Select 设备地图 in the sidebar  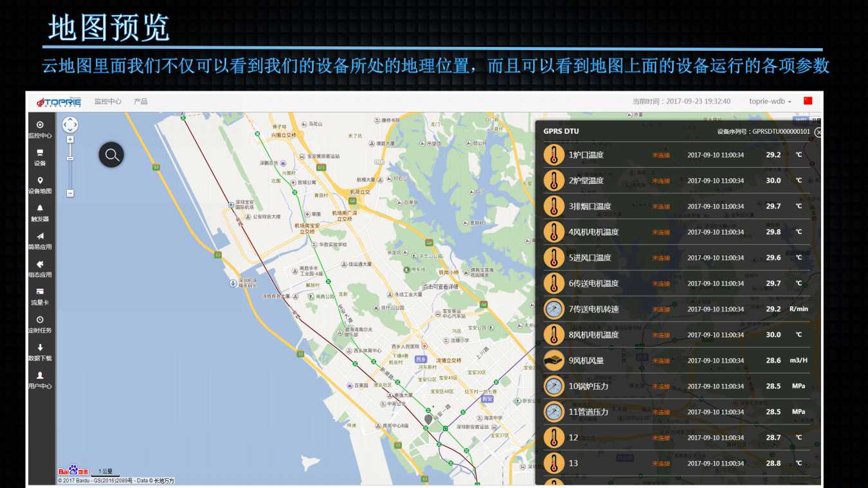(x=40, y=185)
